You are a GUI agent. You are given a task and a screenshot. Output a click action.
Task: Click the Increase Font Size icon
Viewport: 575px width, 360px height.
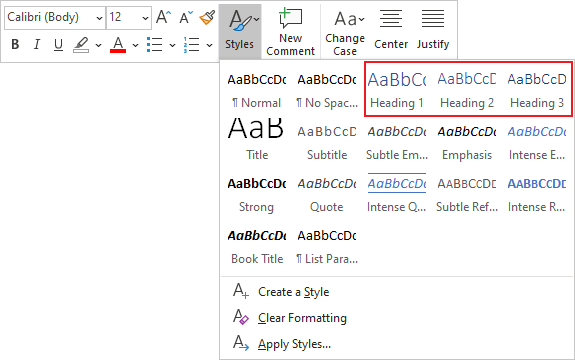click(163, 17)
